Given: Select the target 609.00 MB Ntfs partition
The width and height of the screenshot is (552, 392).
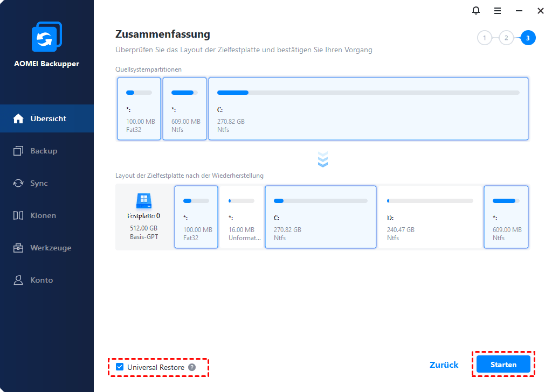Looking at the screenshot, I should coord(506,217).
